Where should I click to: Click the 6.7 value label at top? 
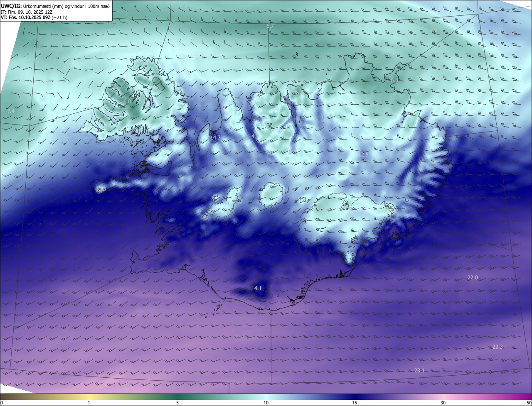coord(270,26)
